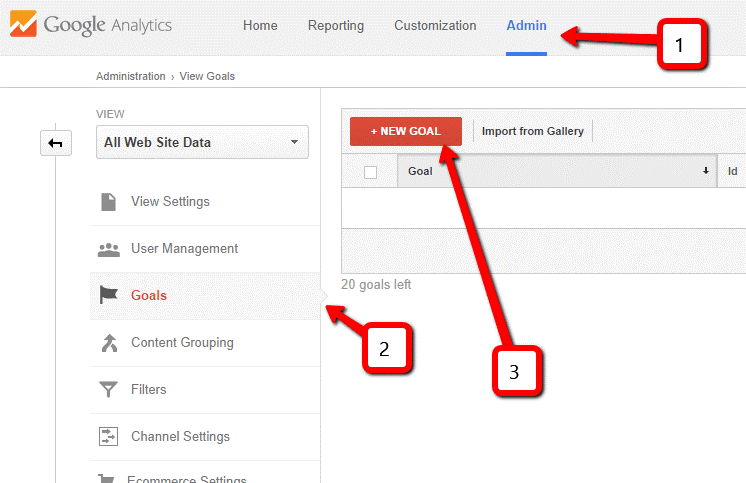Open the Home tab
The width and height of the screenshot is (746, 483).
pyautogui.click(x=260, y=26)
